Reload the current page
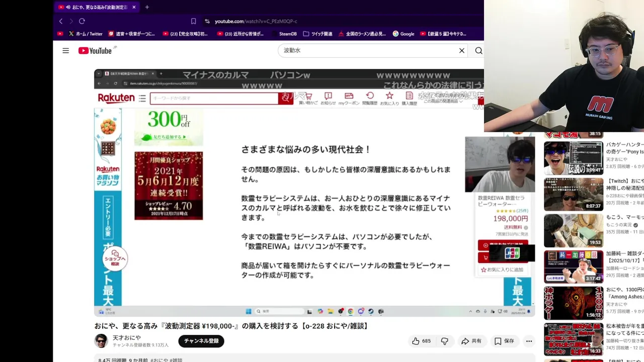Viewport: 644px width, 362px height. click(x=82, y=21)
